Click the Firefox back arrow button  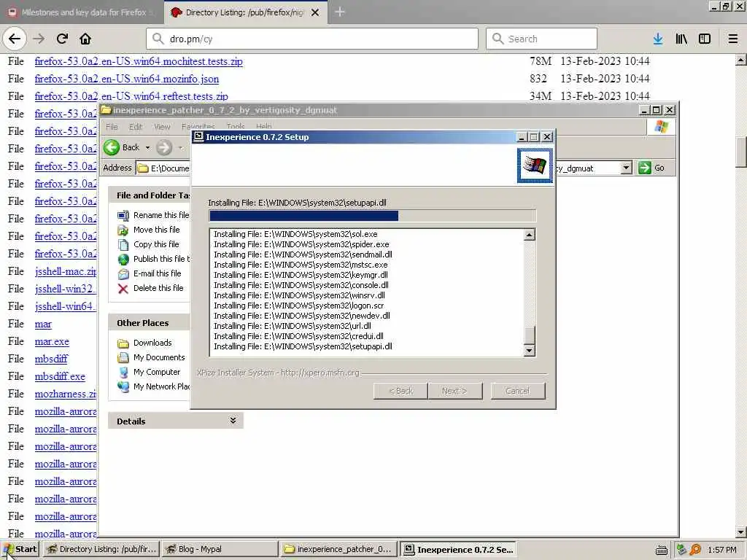[15, 39]
